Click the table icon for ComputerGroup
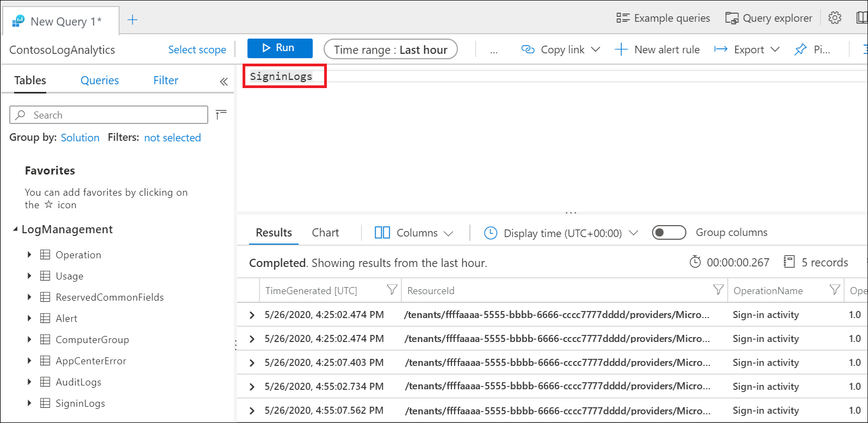This screenshot has width=868, height=423. 46,340
